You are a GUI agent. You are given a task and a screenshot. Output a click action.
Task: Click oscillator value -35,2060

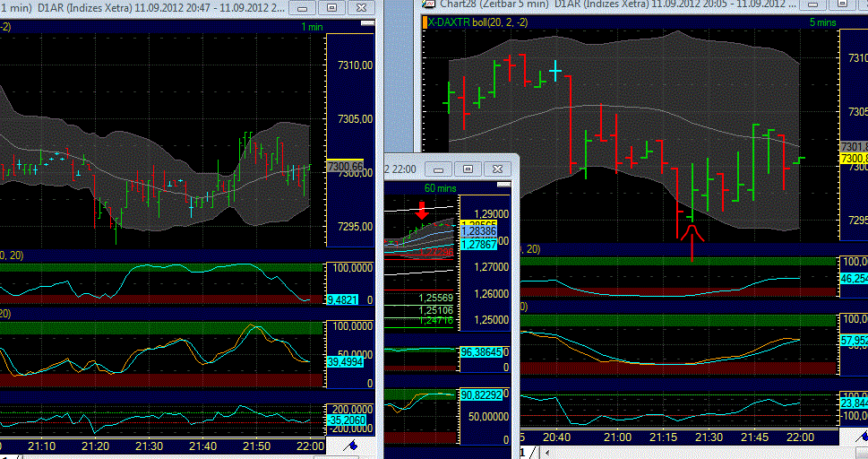click(347, 420)
